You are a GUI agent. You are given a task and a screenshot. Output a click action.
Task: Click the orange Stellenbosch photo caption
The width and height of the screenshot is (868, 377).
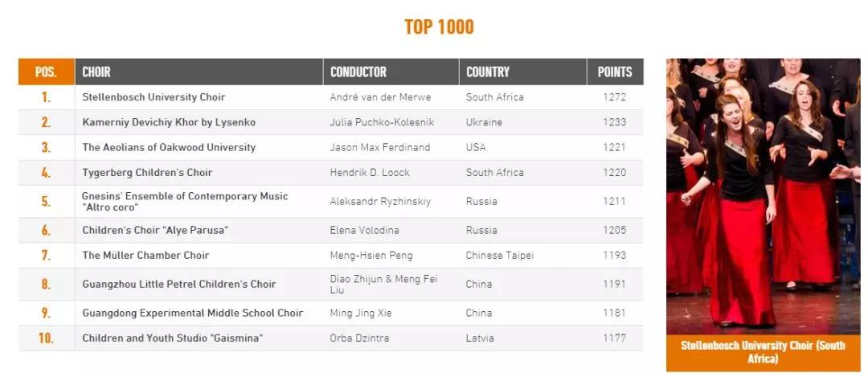pyautogui.click(x=764, y=353)
